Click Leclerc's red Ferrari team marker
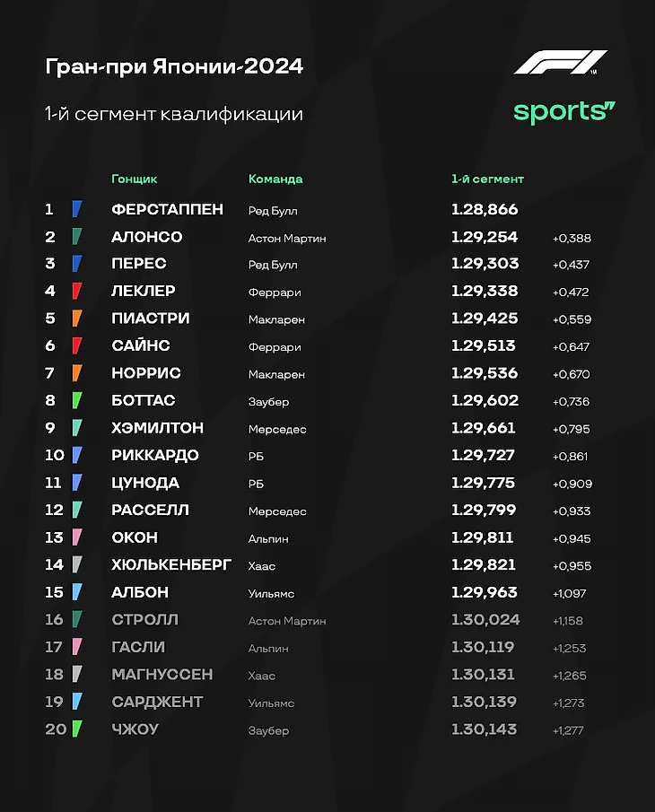The image size is (655, 812). 77,291
